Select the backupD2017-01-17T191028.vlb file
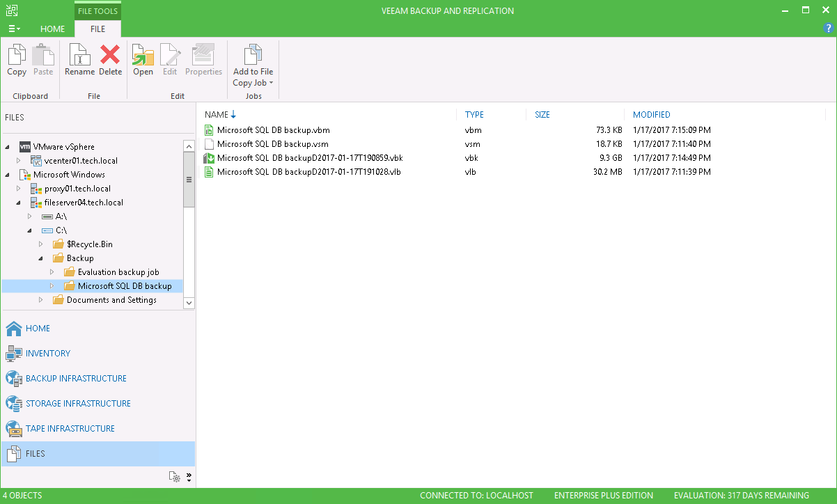Screen dimensions: 837x504 pyautogui.click(x=308, y=172)
